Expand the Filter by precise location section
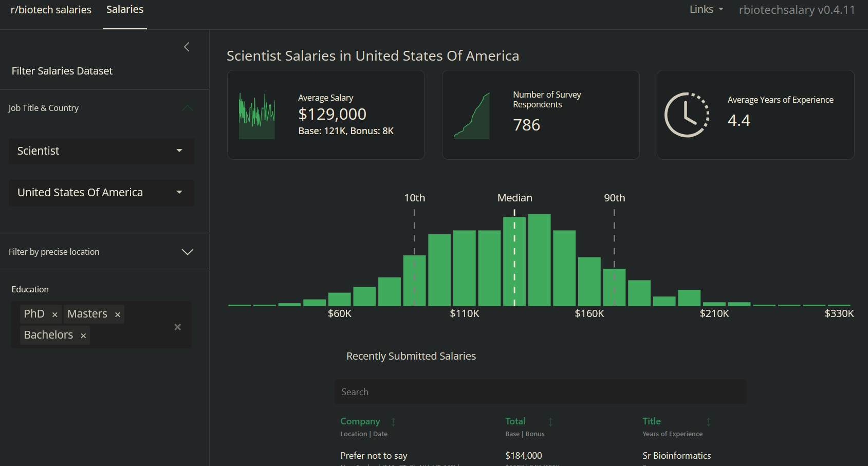Viewport: 868px width, 466px height. pos(188,252)
